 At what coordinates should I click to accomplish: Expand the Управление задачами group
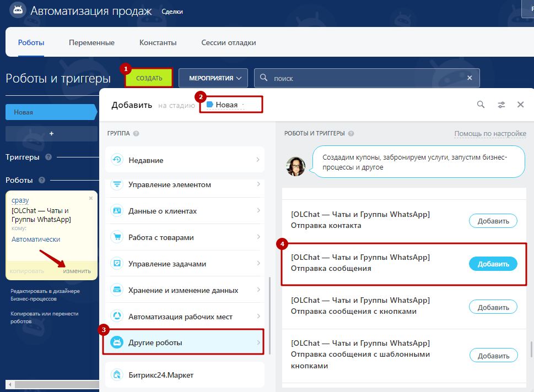click(x=185, y=264)
